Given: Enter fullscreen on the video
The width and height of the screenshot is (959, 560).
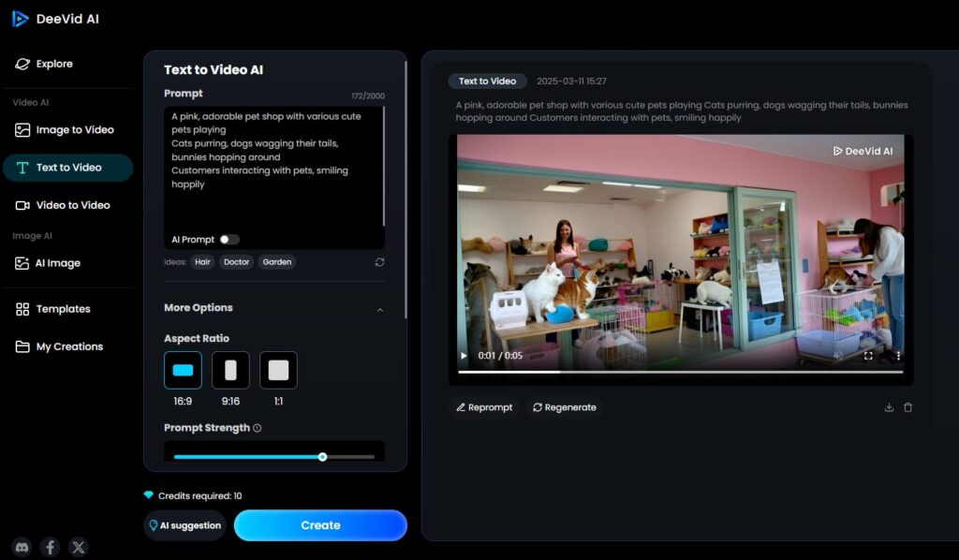Looking at the screenshot, I should 868,356.
